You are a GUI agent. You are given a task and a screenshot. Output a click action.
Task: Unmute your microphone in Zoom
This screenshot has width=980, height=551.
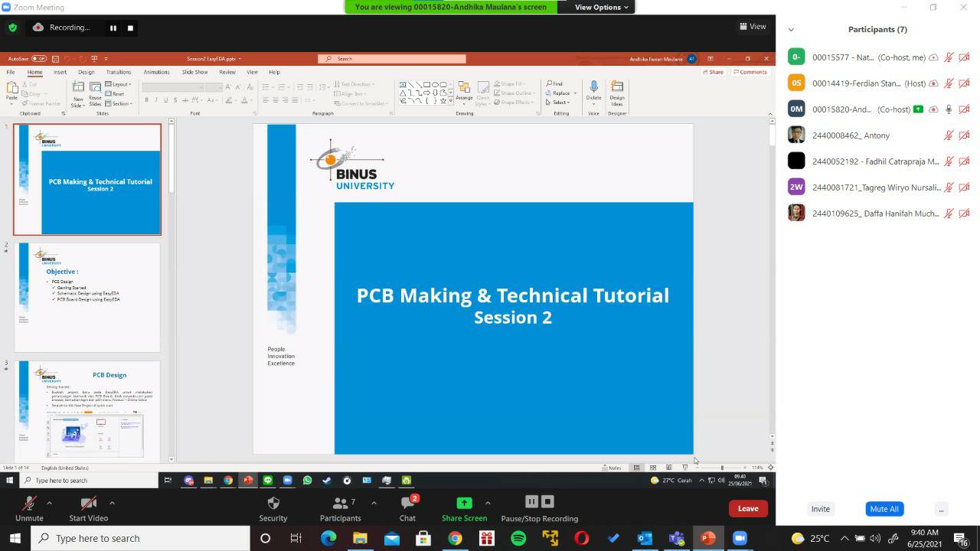click(x=29, y=507)
